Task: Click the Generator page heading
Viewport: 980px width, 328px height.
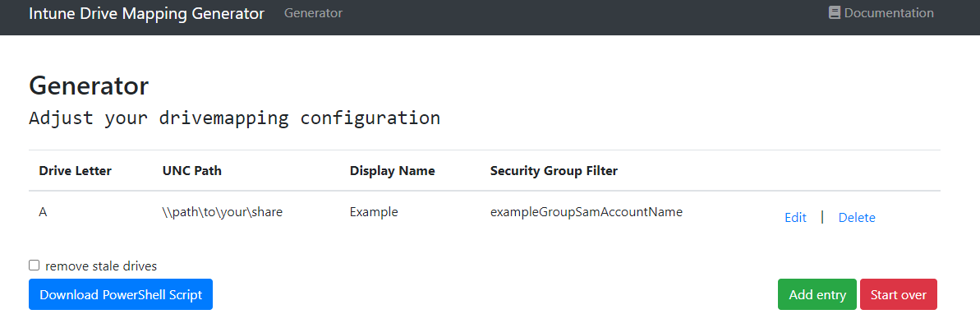Action: (x=89, y=85)
